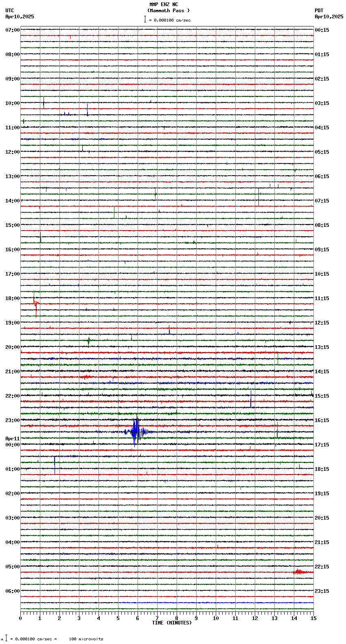346x644 pixels.
Task: Click the 10:00 UTC time label
Action: pyautogui.click(x=13, y=103)
